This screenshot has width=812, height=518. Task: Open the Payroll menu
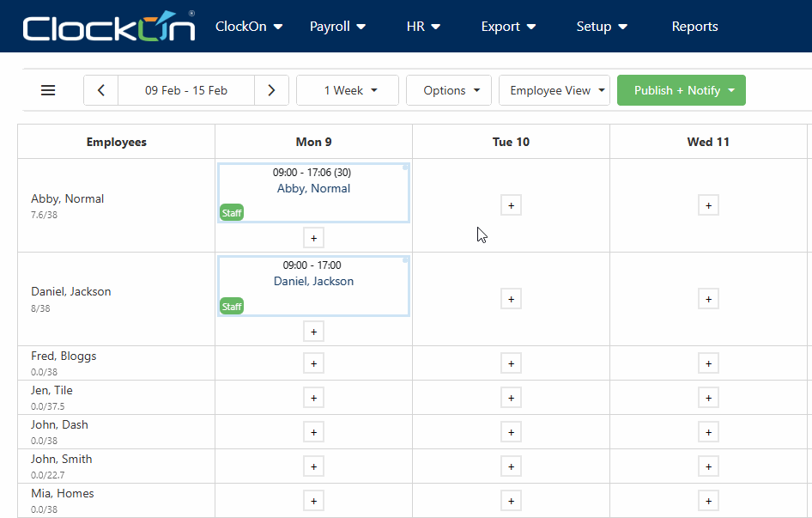coord(337,27)
